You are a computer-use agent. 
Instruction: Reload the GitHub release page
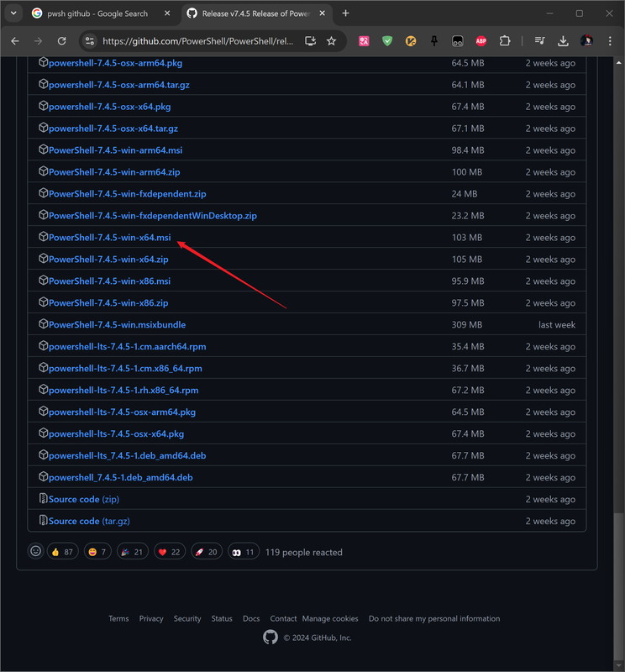61,41
